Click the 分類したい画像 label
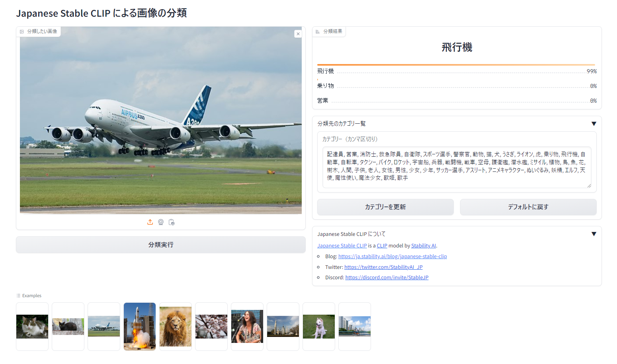Screen dimensions: 617x364 pos(39,31)
